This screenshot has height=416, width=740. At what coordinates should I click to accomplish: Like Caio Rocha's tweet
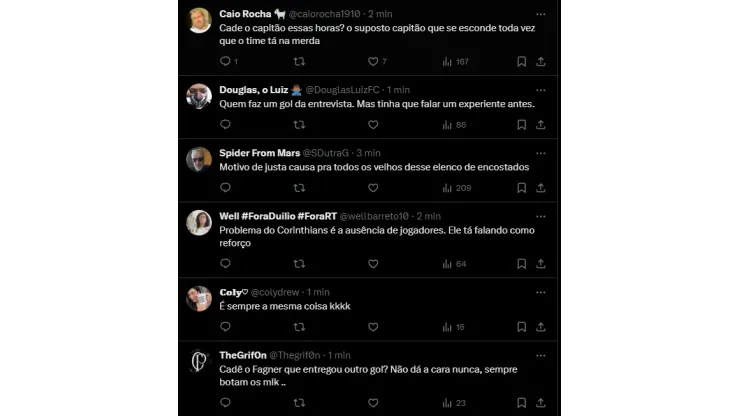[373, 62]
